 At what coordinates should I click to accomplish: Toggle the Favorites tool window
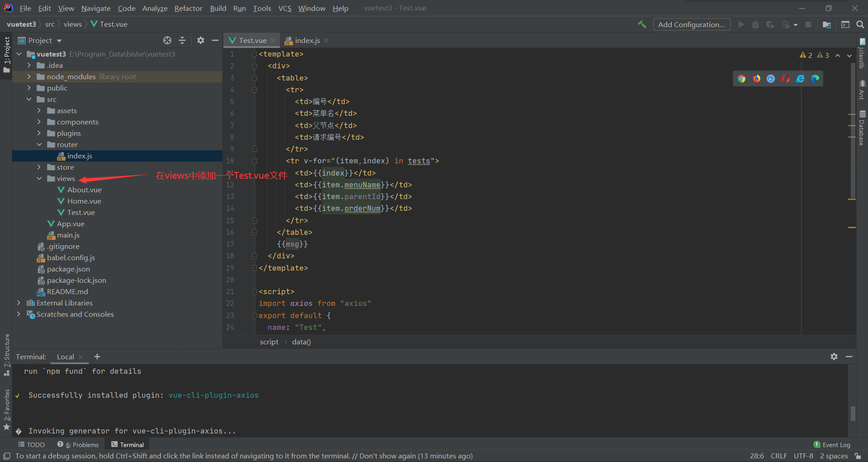pyautogui.click(x=7, y=410)
